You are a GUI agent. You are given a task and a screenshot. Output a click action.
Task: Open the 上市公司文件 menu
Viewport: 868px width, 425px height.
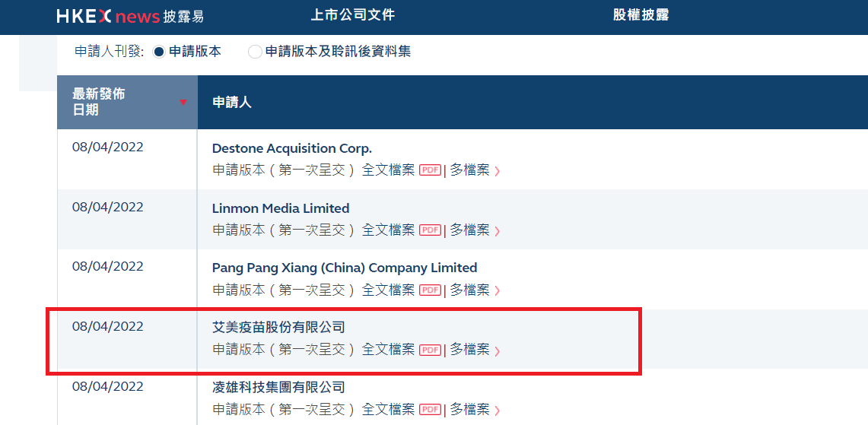click(x=353, y=15)
